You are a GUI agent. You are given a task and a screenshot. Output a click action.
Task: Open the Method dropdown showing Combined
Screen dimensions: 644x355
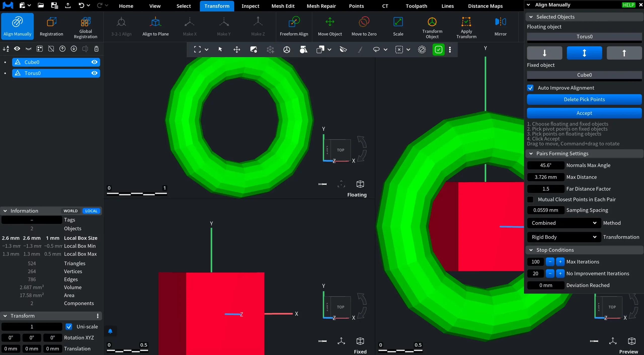(x=564, y=223)
